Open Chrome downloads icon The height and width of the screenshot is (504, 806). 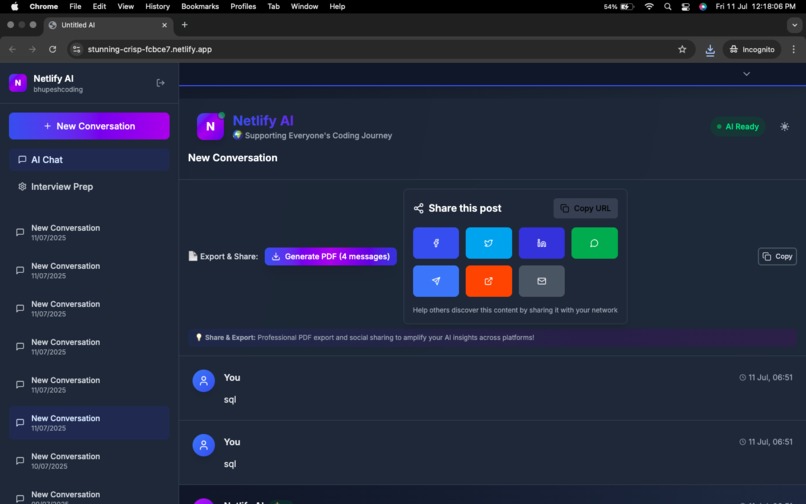pos(710,50)
